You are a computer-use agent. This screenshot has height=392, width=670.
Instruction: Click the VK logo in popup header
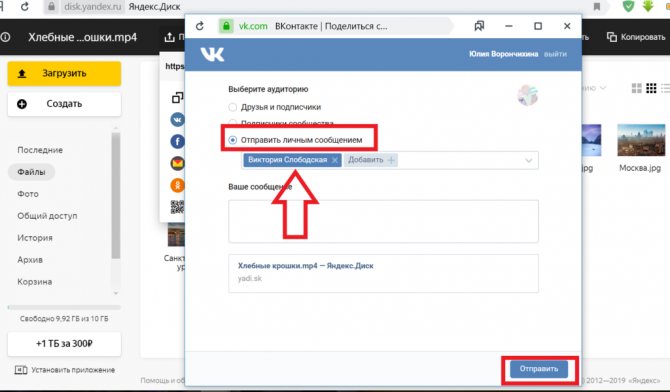(x=212, y=54)
